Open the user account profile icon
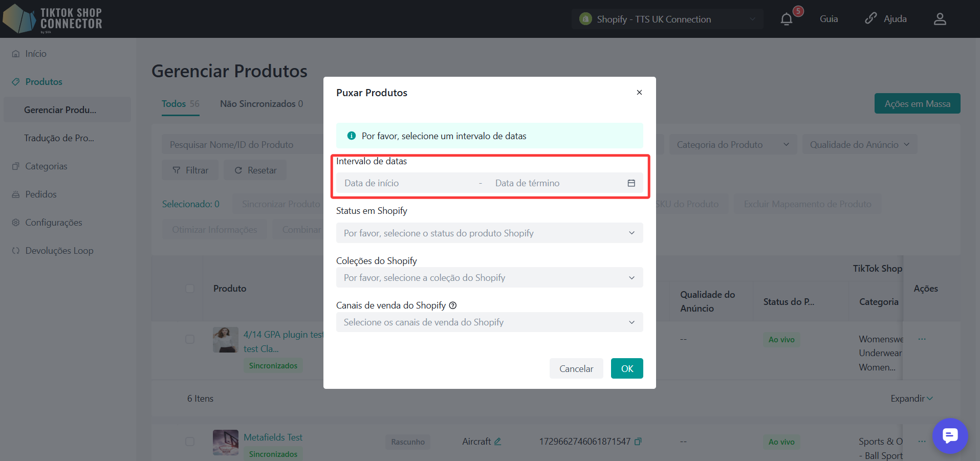The height and width of the screenshot is (461, 980). pyautogui.click(x=940, y=19)
